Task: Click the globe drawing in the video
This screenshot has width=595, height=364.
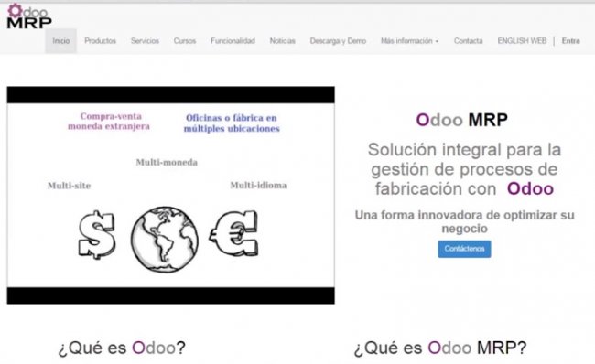Action: tap(165, 240)
